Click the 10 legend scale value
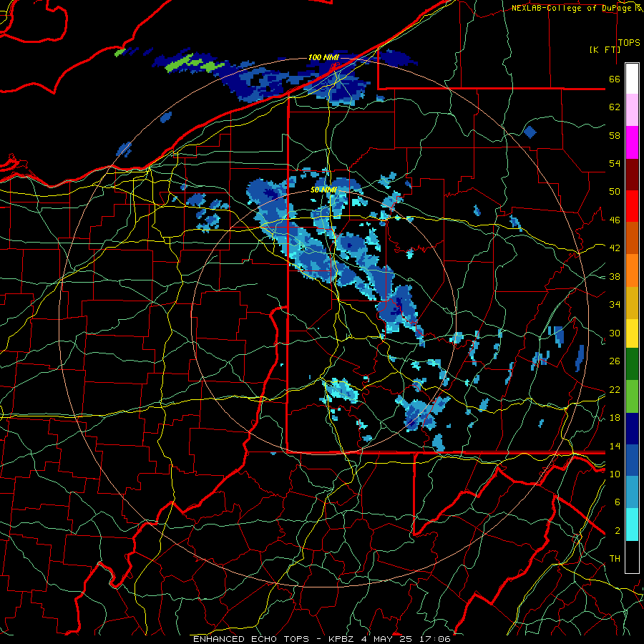 point(615,474)
